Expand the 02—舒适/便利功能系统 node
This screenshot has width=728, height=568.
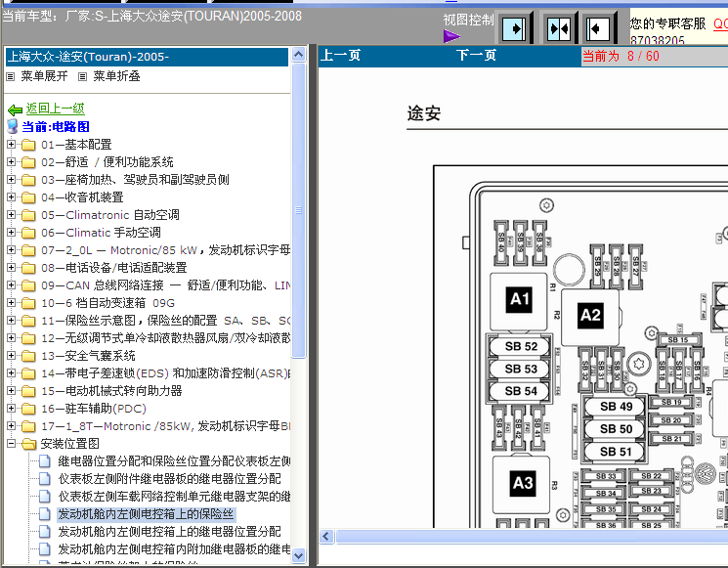point(11,161)
